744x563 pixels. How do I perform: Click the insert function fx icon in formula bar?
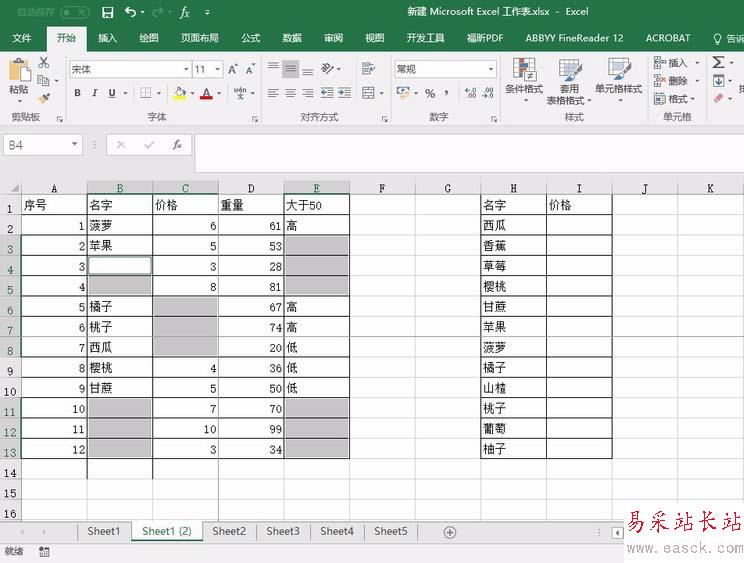click(x=177, y=145)
